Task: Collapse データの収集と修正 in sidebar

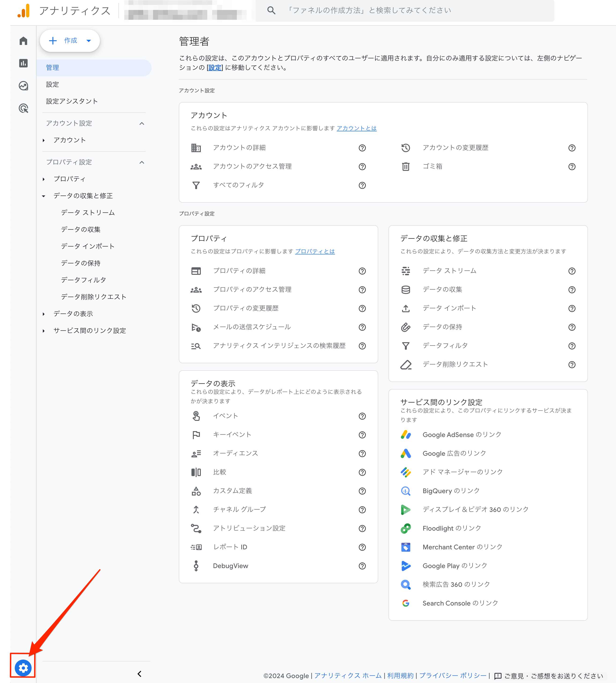Action: tap(44, 196)
